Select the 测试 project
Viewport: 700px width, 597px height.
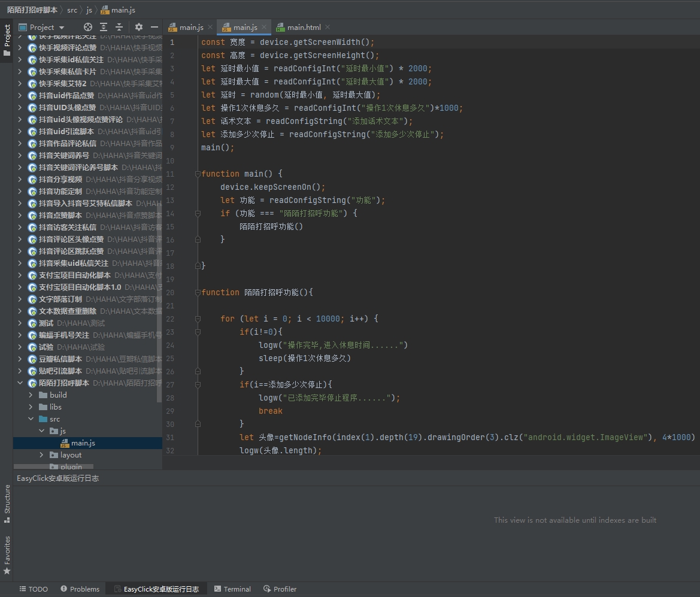[87, 323]
